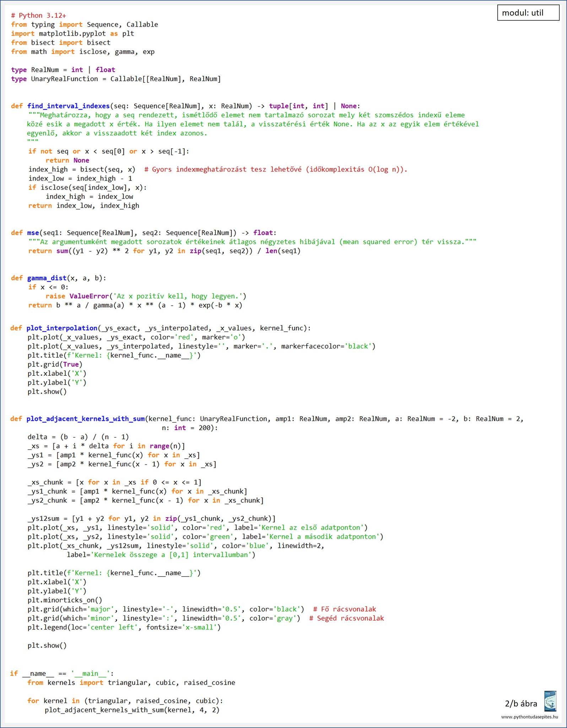Click the 'type UnaryRealFunction' alias line
567x728 pixels.
(116, 79)
